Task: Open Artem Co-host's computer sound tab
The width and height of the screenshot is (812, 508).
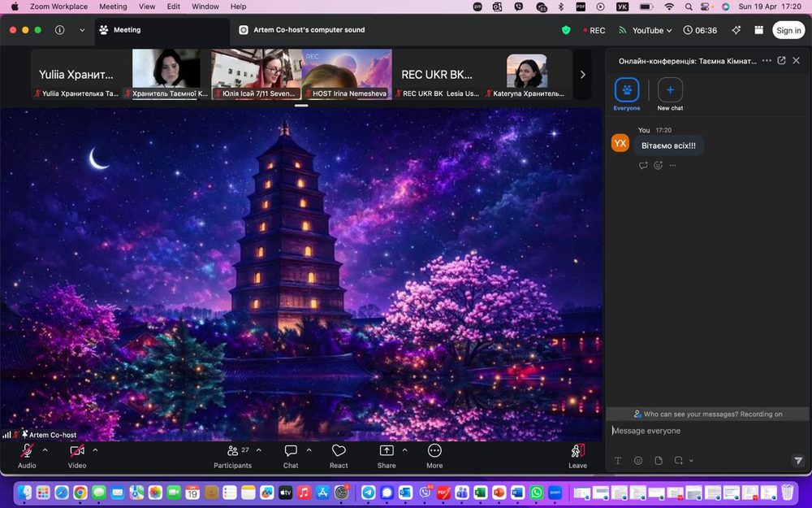Action: 302,30
